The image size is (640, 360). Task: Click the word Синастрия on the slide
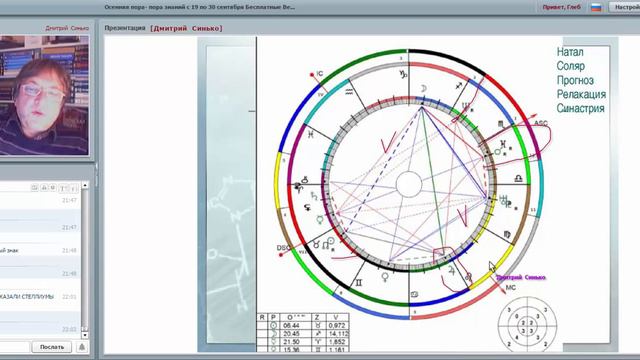[580, 109]
